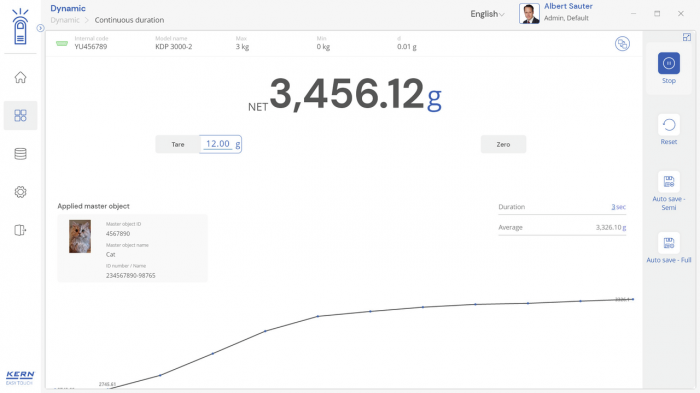Enable Auto save - Full
Image resolution: width=700 pixels, height=393 pixels.
click(x=668, y=243)
